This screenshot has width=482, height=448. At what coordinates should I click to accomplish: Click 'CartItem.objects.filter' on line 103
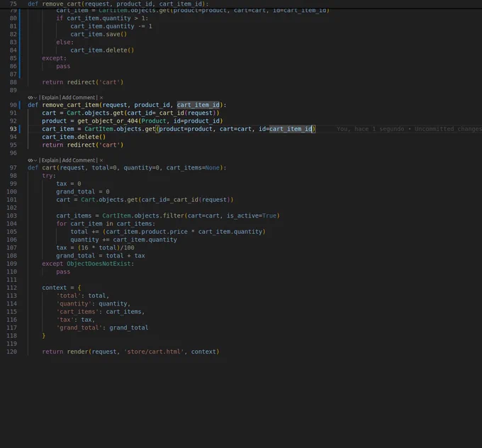tap(143, 215)
